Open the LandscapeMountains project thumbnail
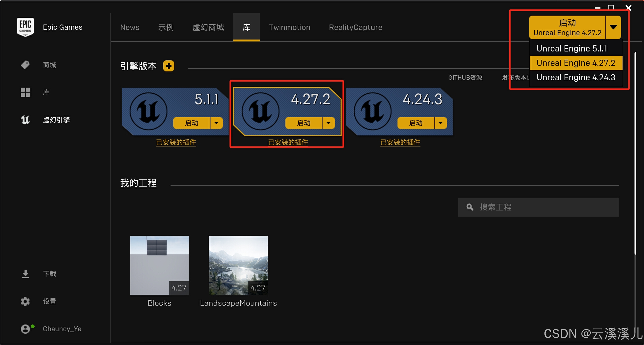The image size is (644, 345). [x=238, y=265]
